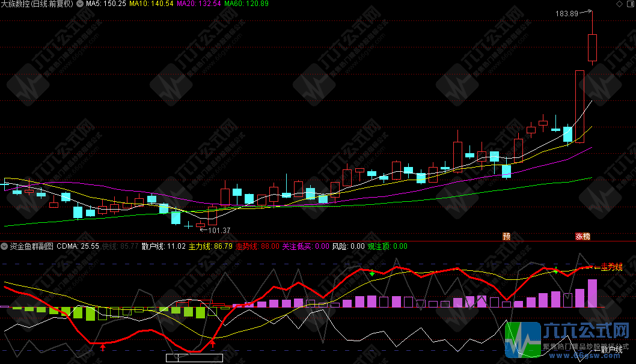Viewport: 636px width, 364px height.
Task: Click the 资金鱼群副图 indicator name
Action: [31, 246]
